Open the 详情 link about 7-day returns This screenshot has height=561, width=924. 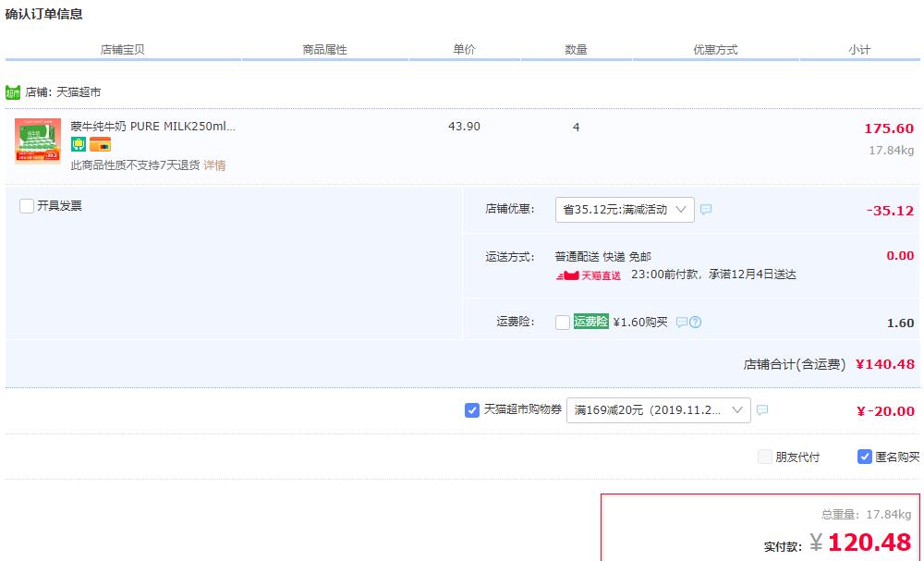coord(214,165)
